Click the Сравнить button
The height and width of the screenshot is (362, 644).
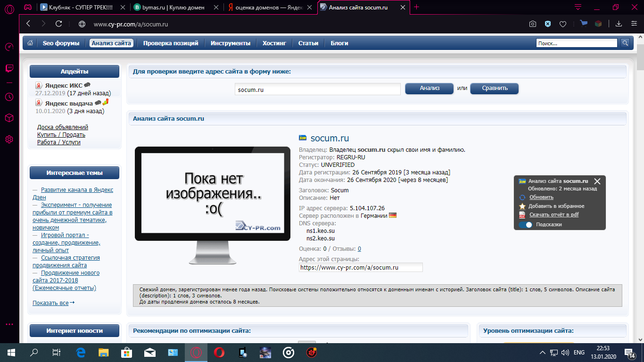click(494, 88)
